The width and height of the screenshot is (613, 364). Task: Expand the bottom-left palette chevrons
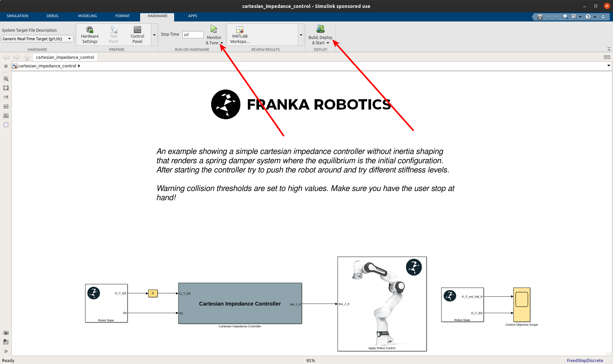(x=6, y=351)
